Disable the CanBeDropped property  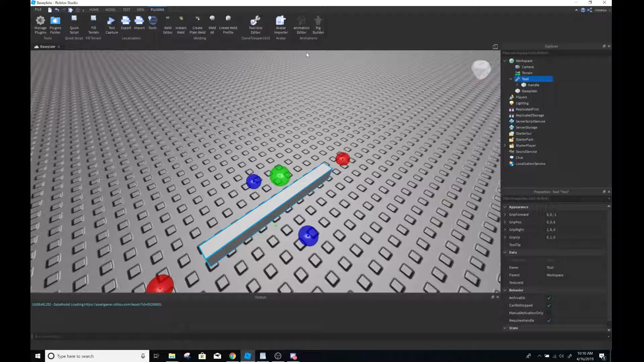(x=549, y=305)
